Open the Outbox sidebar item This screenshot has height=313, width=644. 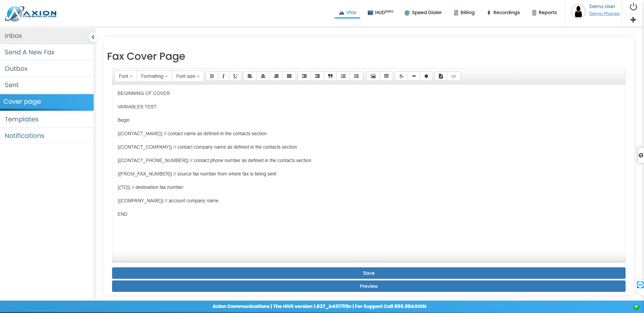pos(47,69)
